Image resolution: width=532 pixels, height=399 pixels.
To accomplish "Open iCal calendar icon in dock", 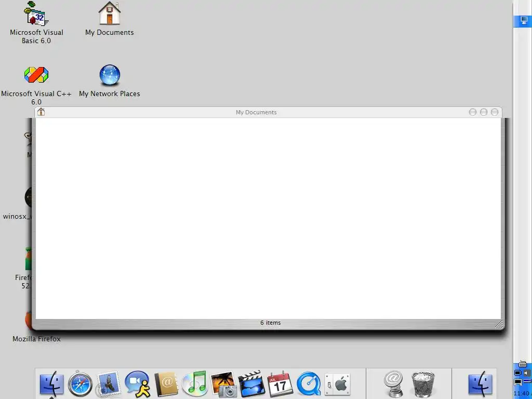I will tap(280, 384).
